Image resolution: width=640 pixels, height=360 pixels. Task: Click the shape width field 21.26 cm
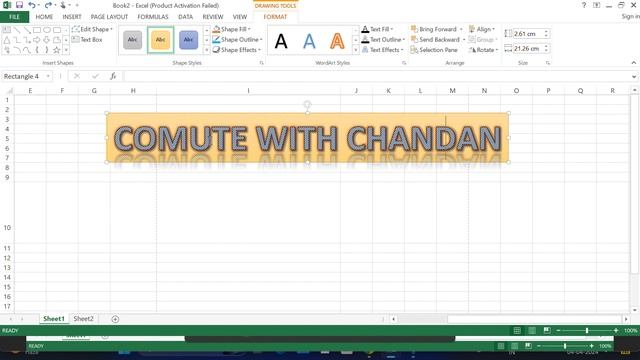[x=528, y=49]
